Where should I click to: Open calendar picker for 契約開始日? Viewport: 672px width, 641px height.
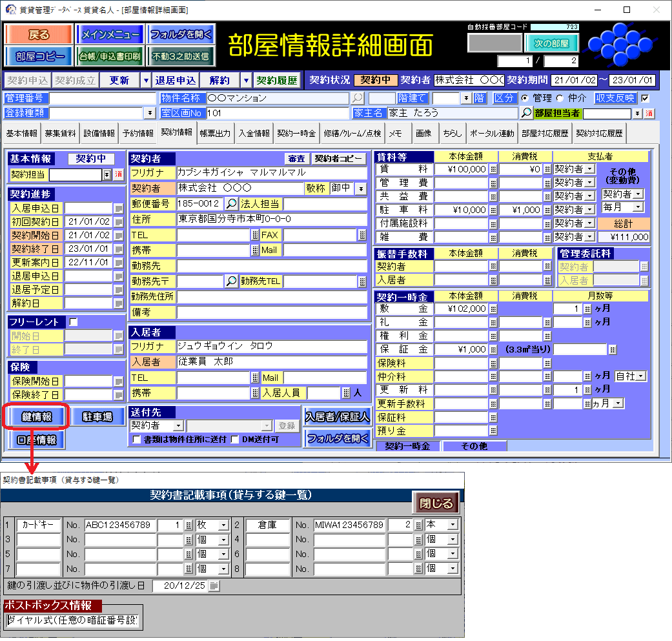pos(118,236)
